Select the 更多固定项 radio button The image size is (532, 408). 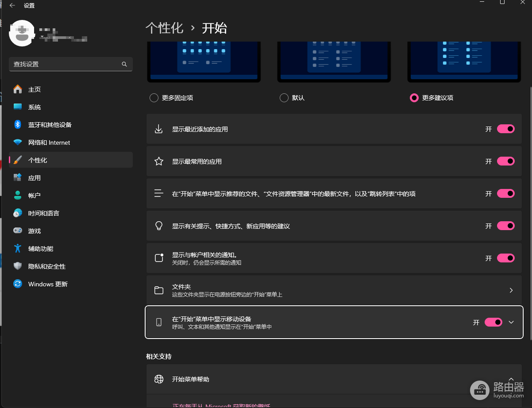(154, 98)
